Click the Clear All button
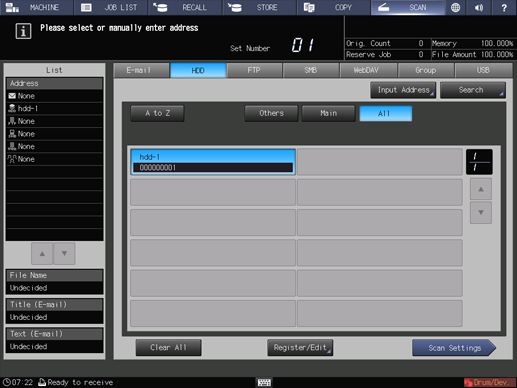Screen dimensions: 517x388 (168, 348)
